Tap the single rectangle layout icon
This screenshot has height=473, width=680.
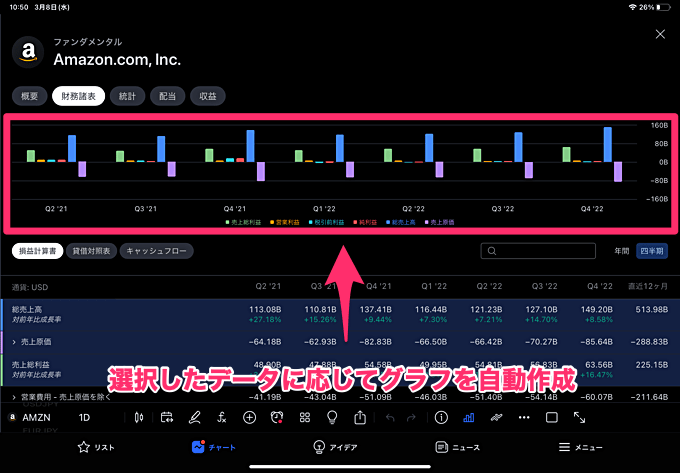coord(552,418)
